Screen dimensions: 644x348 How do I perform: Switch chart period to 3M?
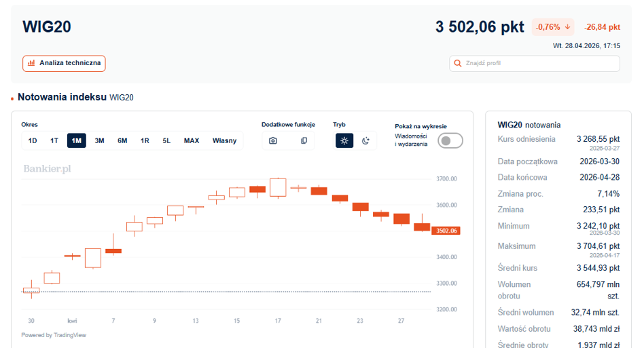click(x=99, y=140)
